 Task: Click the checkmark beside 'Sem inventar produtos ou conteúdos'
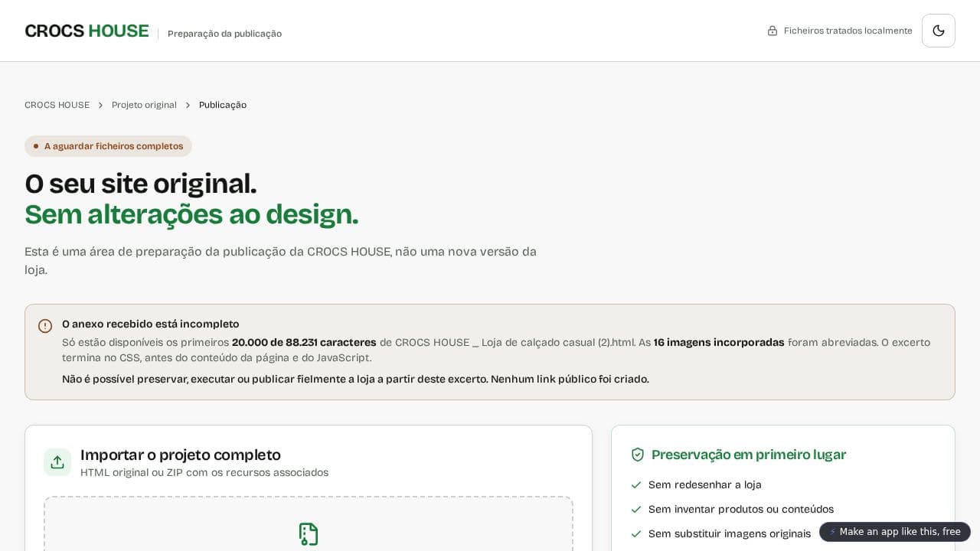(x=636, y=509)
